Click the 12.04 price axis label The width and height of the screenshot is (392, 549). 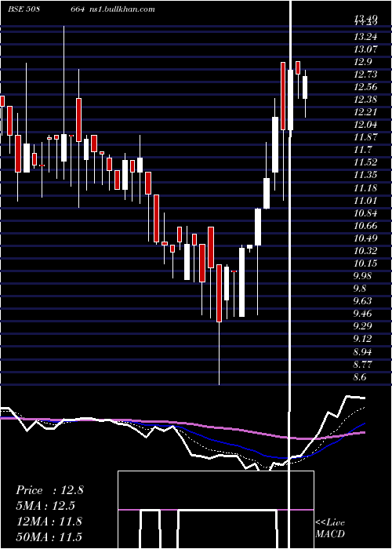point(365,125)
